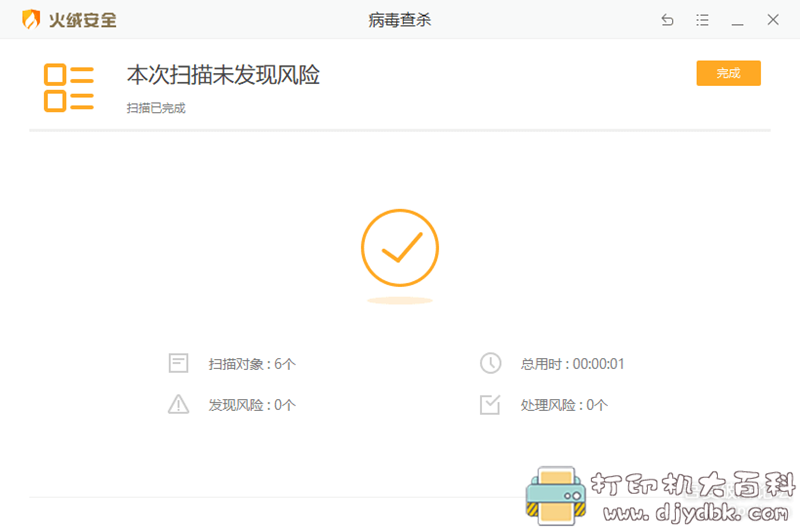Click the orange checkmark circle icon
800x527 pixels.
tap(400, 247)
